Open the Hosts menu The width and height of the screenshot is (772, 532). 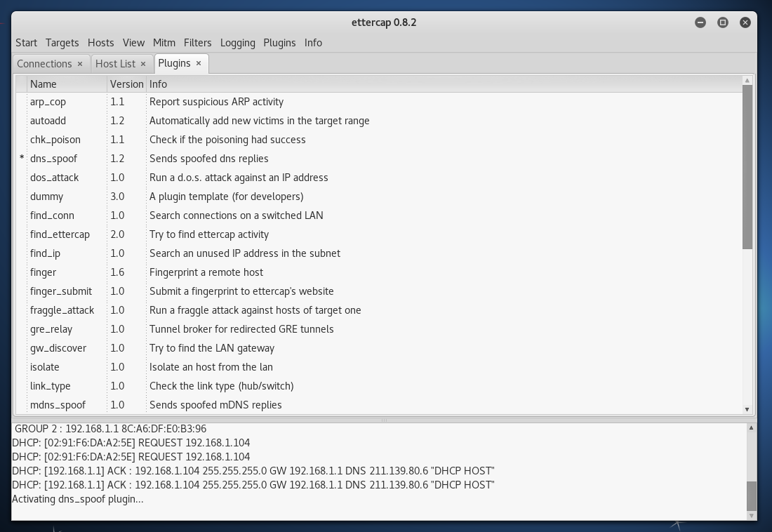click(100, 43)
